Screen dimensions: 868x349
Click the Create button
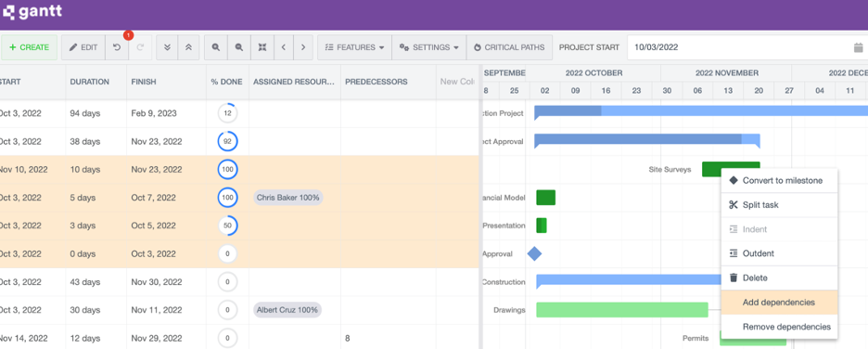(30, 47)
